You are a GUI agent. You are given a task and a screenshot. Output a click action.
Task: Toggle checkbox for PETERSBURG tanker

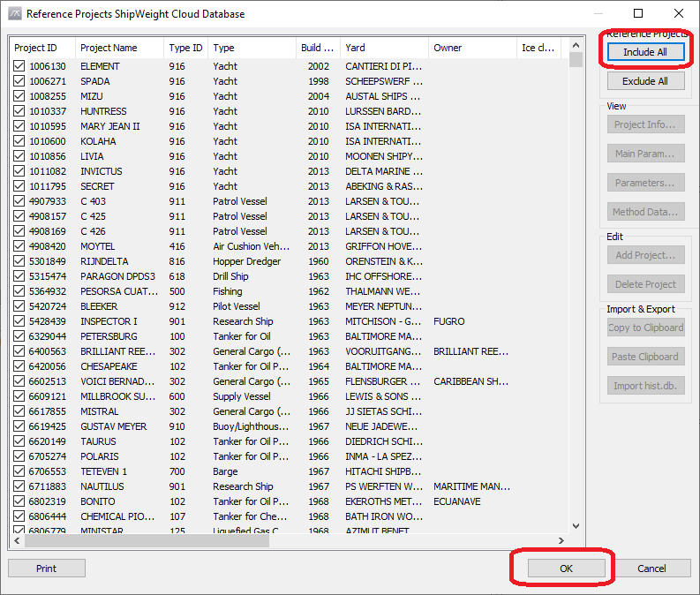[x=19, y=336]
